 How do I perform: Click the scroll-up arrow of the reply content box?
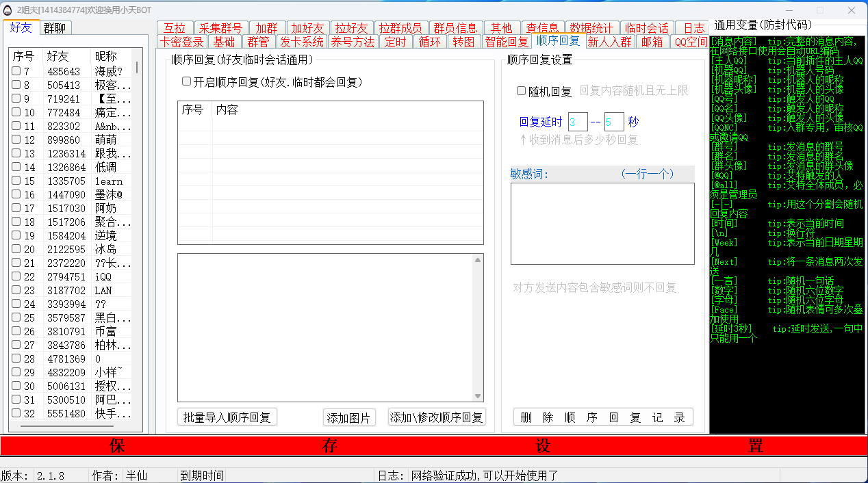pyautogui.click(x=478, y=259)
